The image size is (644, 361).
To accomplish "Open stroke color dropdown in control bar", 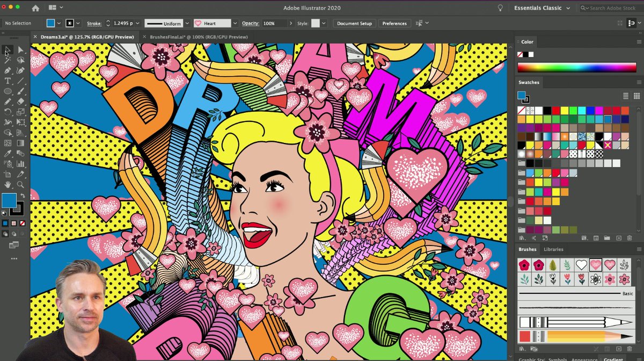I will tap(78, 23).
